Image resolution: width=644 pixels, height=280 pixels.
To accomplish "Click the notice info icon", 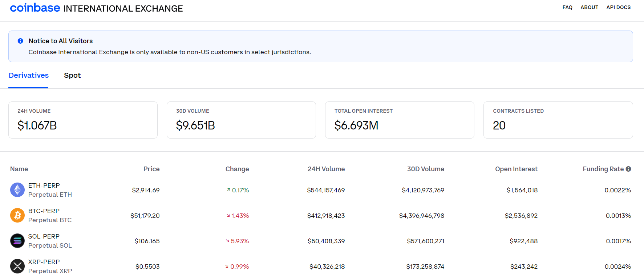I will pyautogui.click(x=20, y=41).
